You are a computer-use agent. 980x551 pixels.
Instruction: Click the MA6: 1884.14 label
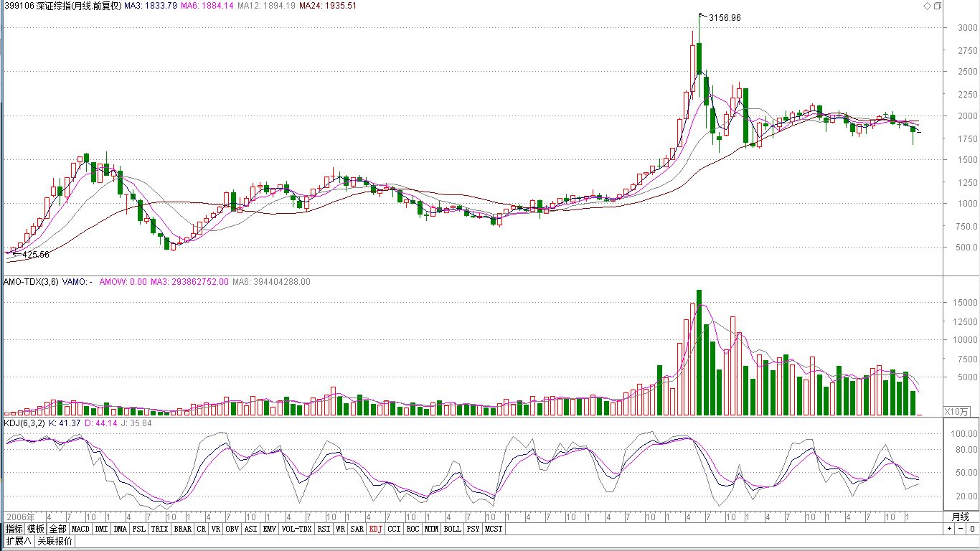click(x=207, y=6)
